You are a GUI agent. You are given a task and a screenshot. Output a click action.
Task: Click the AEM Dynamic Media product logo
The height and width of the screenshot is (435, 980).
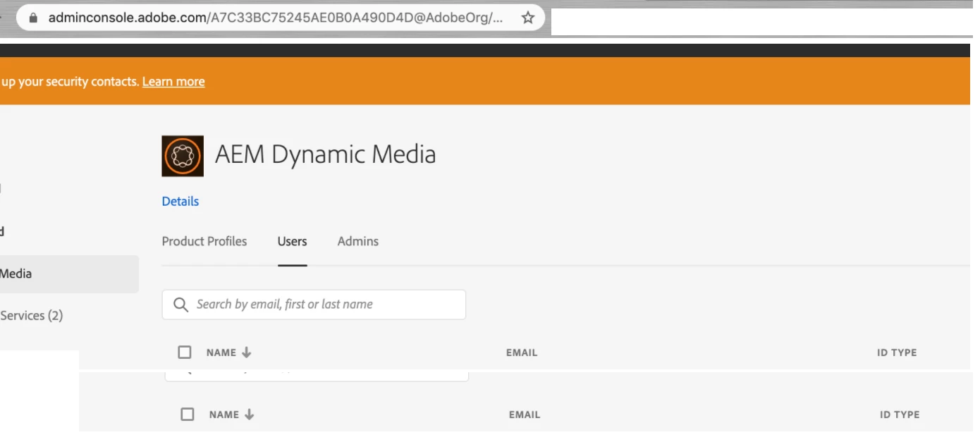(183, 156)
